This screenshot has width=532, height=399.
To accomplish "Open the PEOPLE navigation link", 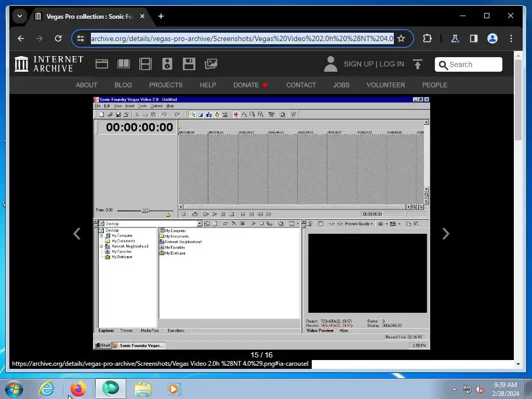I will (x=435, y=85).
